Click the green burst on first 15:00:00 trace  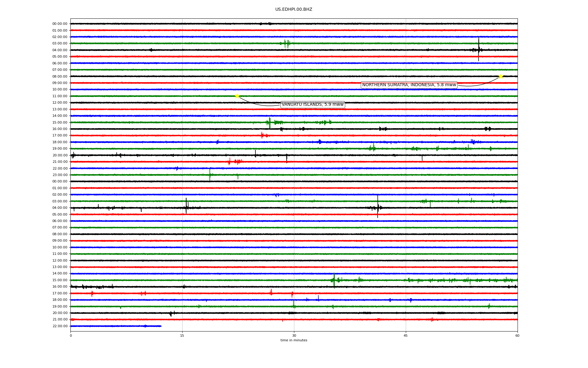point(269,122)
